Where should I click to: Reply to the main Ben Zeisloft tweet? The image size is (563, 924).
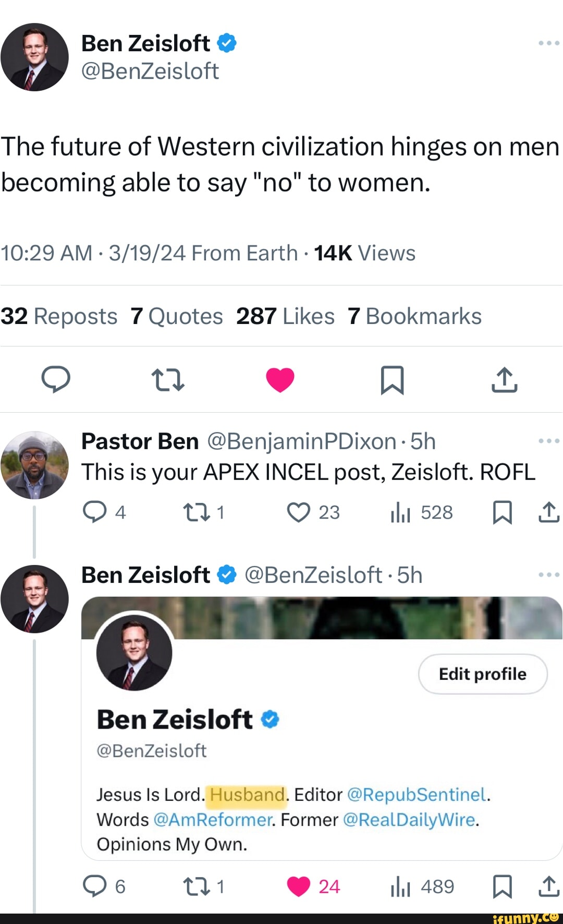(56, 379)
